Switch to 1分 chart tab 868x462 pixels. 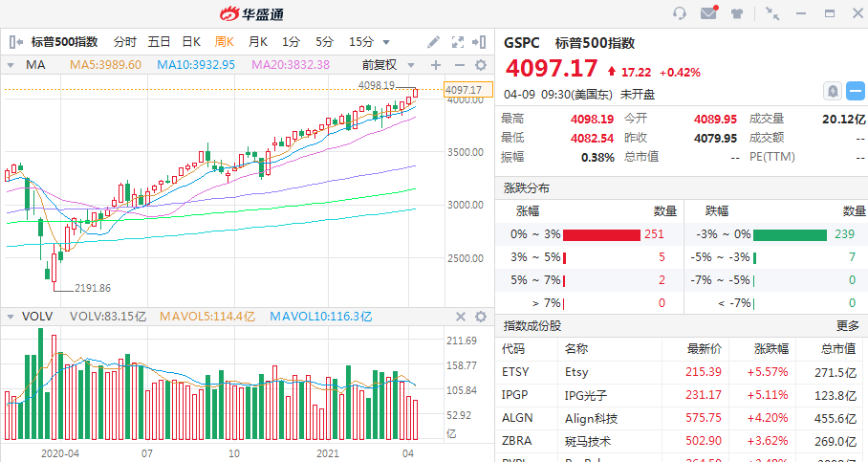tap(291, 41)
